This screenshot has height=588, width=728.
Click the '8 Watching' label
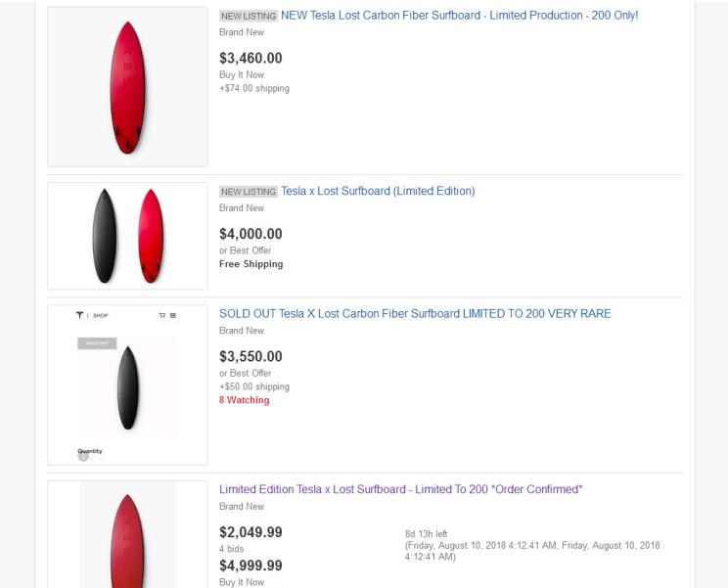244,400
